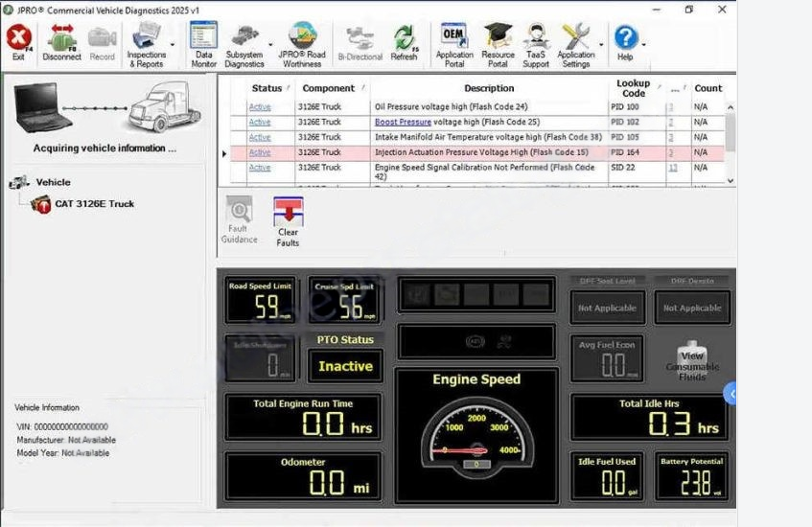Select CAT 3126E Truck in the tree
The height and width of the screenshot is (527, 812).
pos(94,204)
